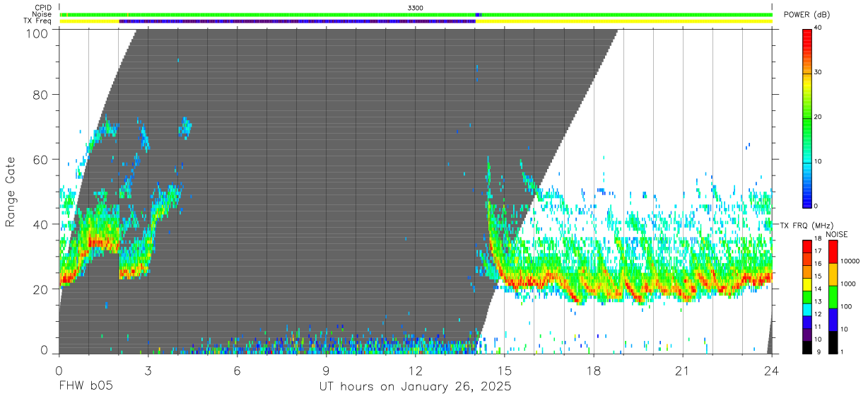Screen dimensions: 868x401
Task: Click the 9 hour tick label
Action: tap(326, 371)
